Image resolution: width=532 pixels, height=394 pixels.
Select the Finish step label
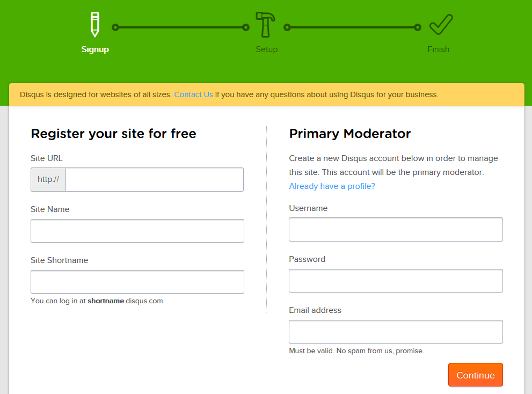pos(438,49)
